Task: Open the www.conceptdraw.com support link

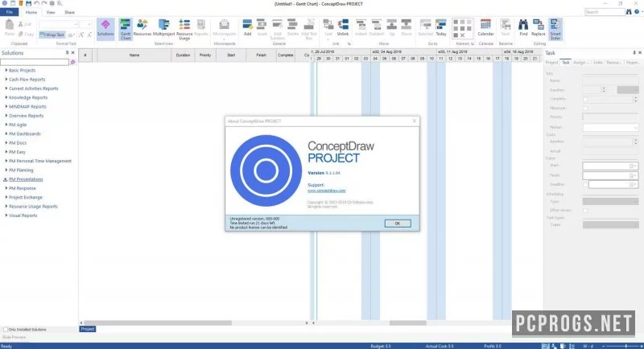Action: 327,191
